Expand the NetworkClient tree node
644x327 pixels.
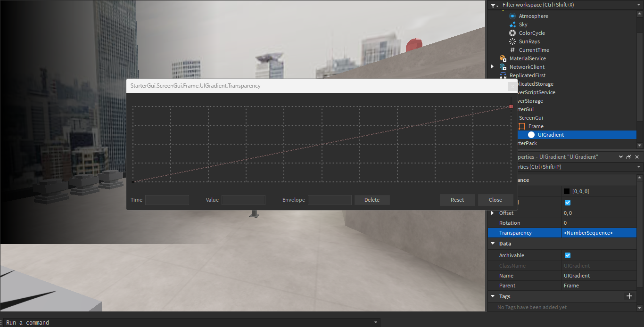[492, 66]
